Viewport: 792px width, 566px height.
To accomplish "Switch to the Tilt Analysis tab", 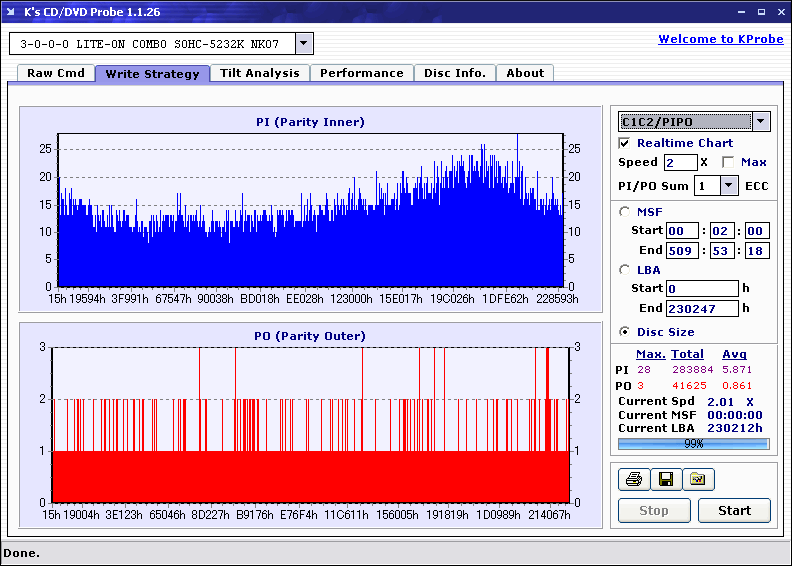I will [x=259, y=73].
